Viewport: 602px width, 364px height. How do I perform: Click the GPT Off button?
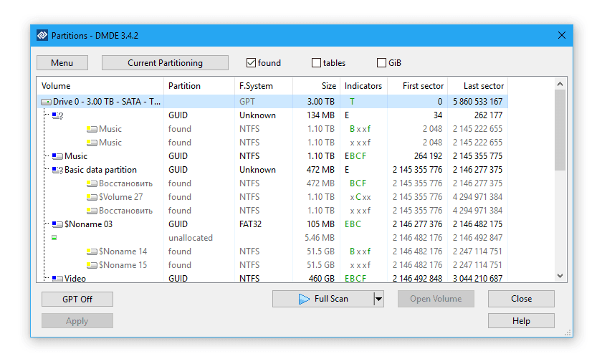(x=77, y=299)
